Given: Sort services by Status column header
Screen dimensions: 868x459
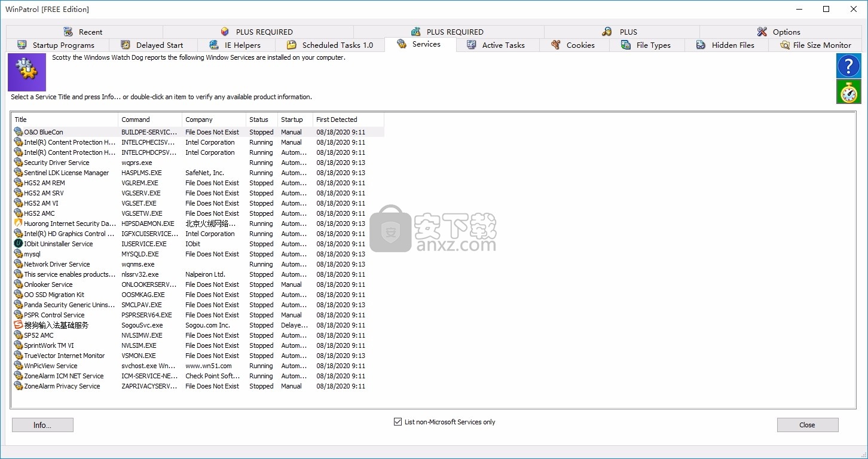Looking at the screenshot, I should 262,120.
